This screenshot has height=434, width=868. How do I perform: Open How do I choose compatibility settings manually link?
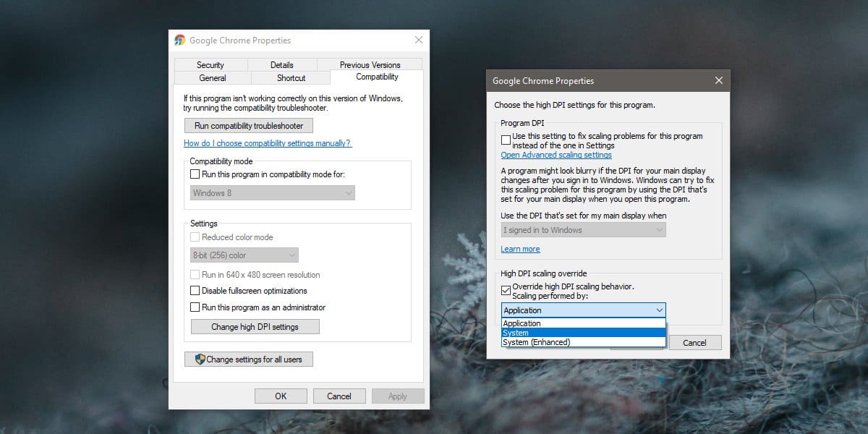coord(268,143)
